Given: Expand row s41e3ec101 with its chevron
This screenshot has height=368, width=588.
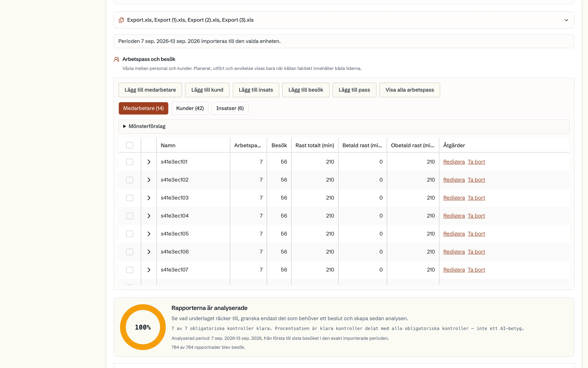Looking at the screenshot, I should (x=149, y=162).
